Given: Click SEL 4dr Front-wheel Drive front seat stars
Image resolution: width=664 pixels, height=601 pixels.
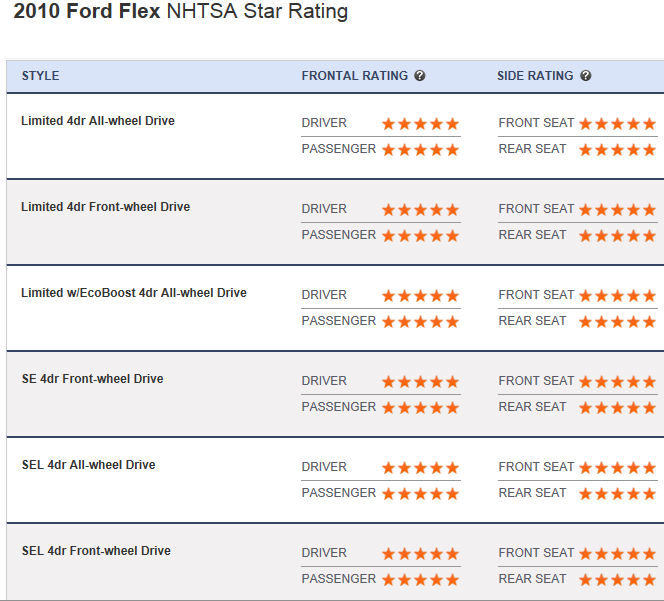Looking at the screenshot, I should pyautogui.click(x=617, y=554).
